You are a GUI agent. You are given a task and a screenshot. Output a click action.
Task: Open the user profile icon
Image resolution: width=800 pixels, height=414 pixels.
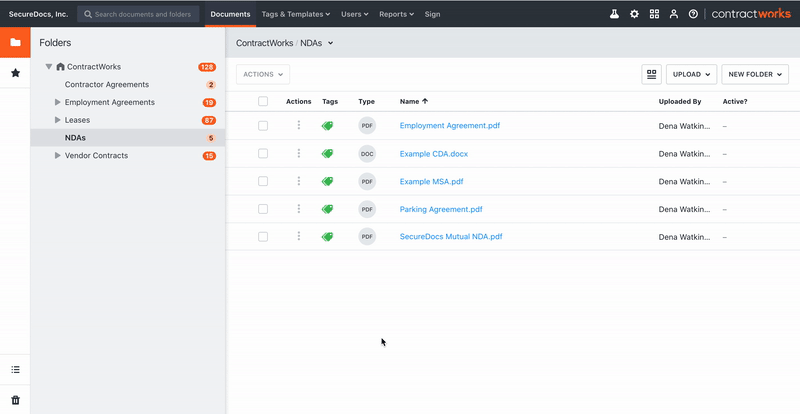pyautogui.click(x=674, y=14)
